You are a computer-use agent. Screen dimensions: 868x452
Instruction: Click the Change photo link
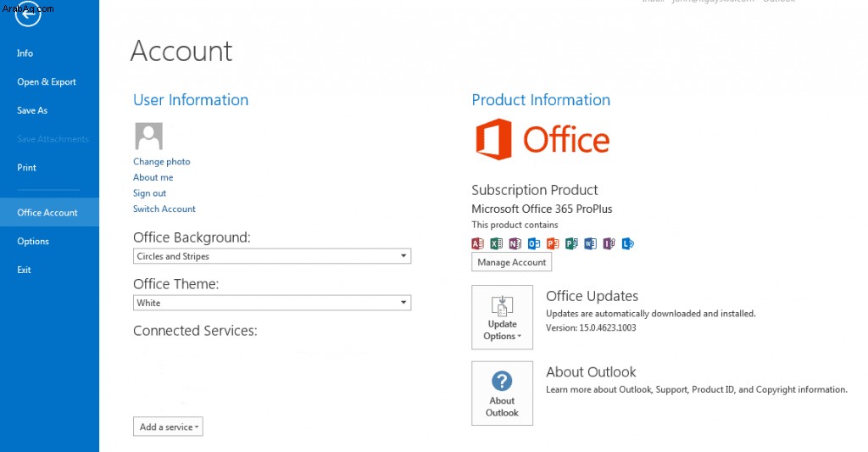pyautogui.click(x=162, y=161)
